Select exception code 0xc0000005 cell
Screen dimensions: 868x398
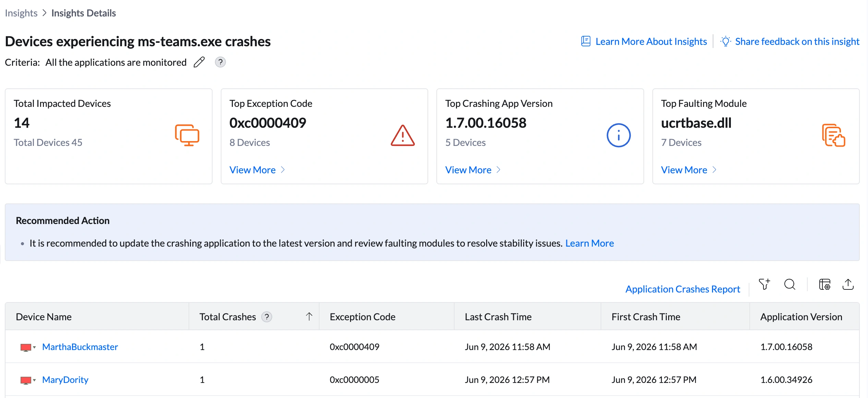(x=354, y=380)
